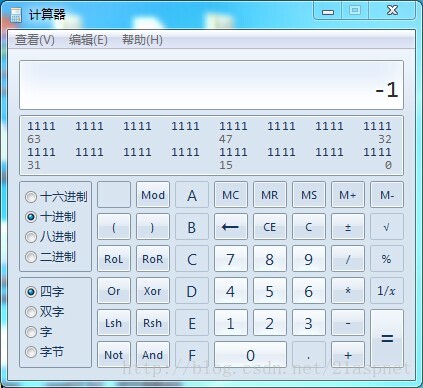The height and width of the screenshot is (388, 423).
Task: Click the square root √ button
Action: coord(387,227)
